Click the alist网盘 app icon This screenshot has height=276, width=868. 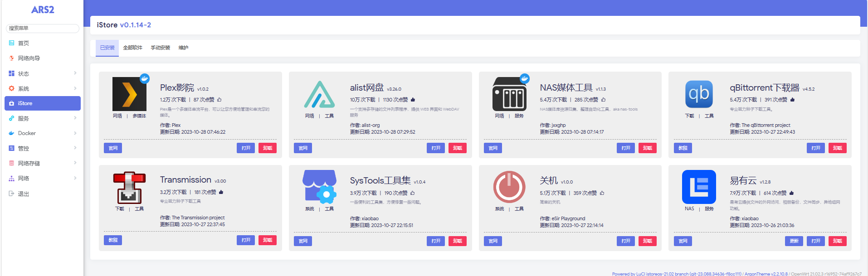coord(319,94)
